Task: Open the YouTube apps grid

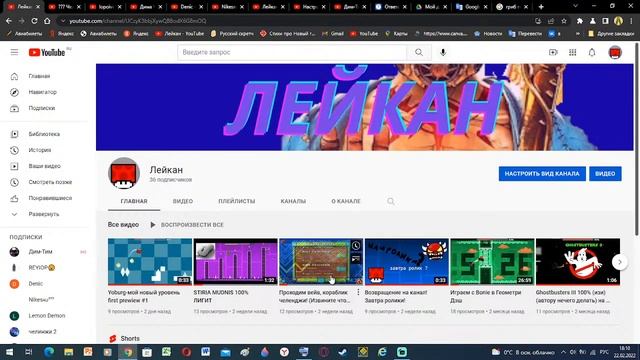Action: 573,52
